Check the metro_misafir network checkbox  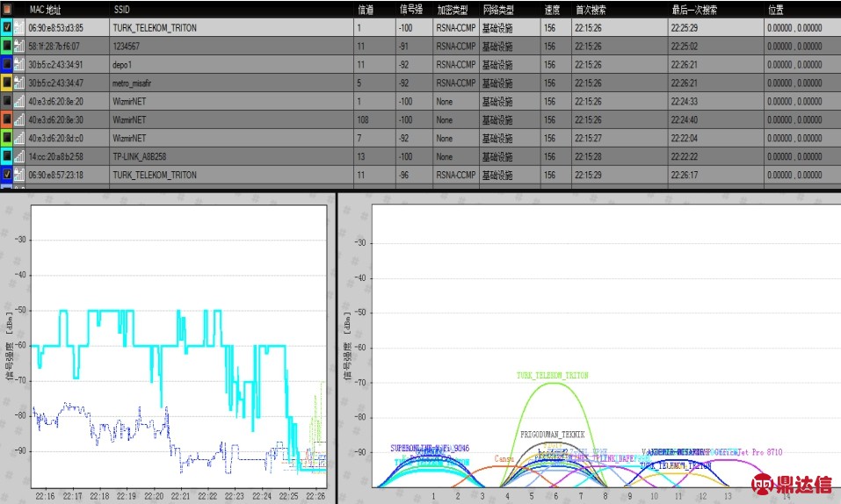[7, 83]
